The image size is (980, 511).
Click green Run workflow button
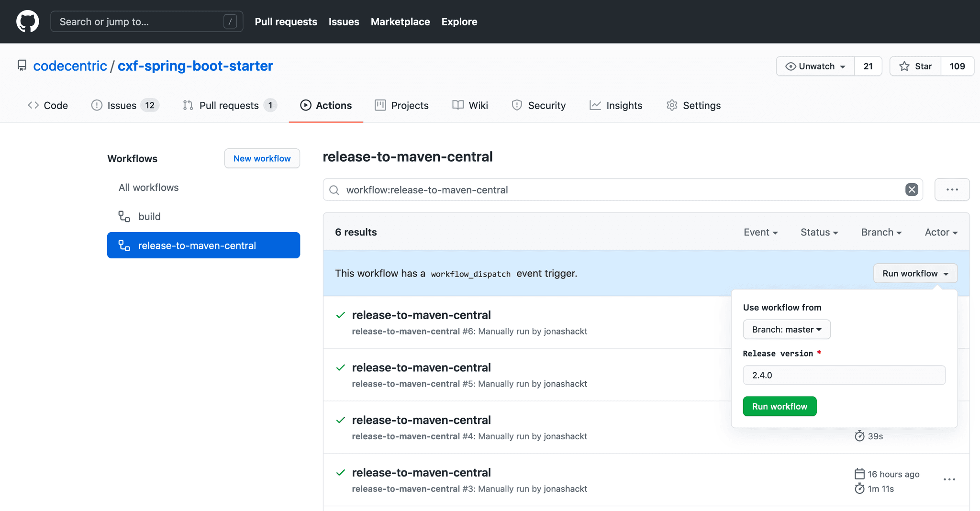(780, 406)
